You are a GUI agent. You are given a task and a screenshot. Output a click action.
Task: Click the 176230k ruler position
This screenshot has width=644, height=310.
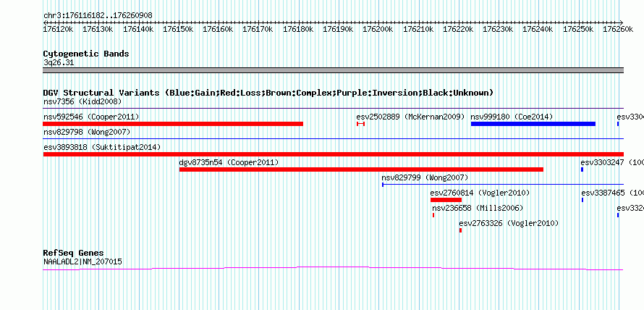[499, 29]
